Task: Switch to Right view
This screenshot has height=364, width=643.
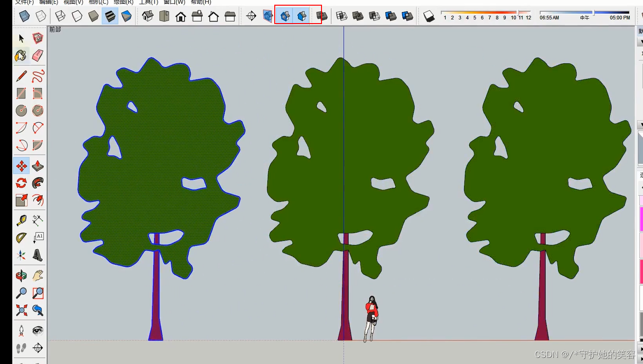Action: (197, 17)
